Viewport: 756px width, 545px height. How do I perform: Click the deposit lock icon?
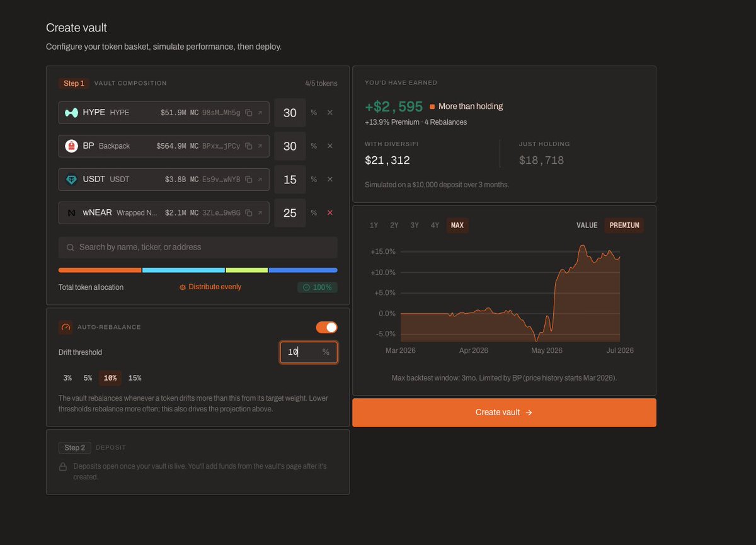pyautogui.click(x=63, y=467)
